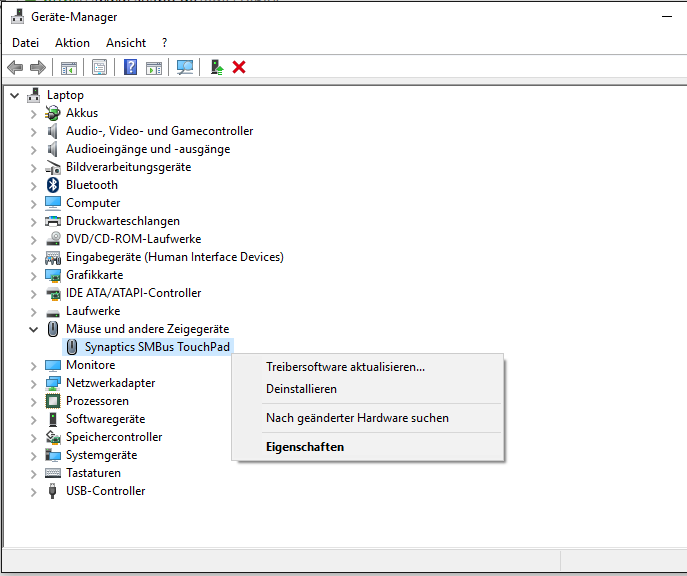This screenshot has height=576, width=687.
Task: Click the Synaptics SMBus TouchPad device icon
Action: (x=72, y=347)
